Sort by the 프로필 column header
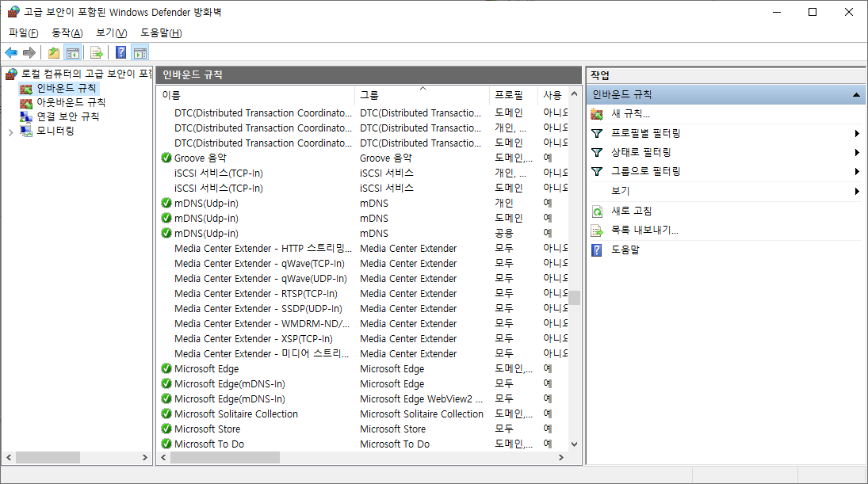Viewport: 868px width, 484px height. (513, 95)
